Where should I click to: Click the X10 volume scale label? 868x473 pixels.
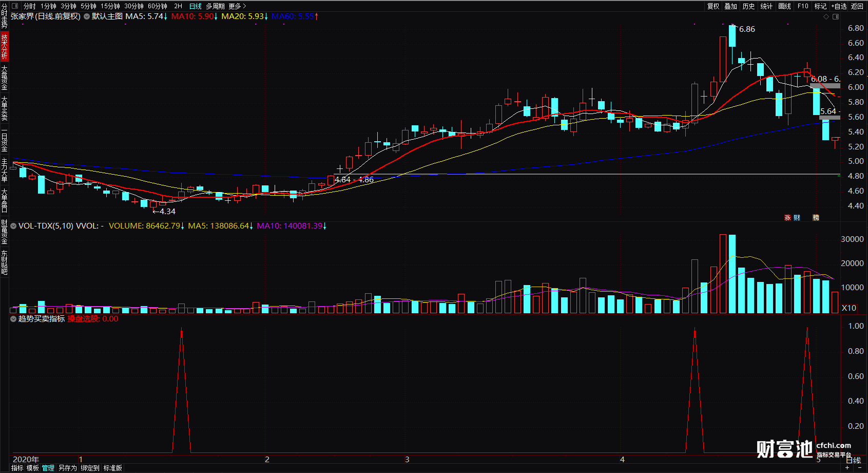pos(849,308)
